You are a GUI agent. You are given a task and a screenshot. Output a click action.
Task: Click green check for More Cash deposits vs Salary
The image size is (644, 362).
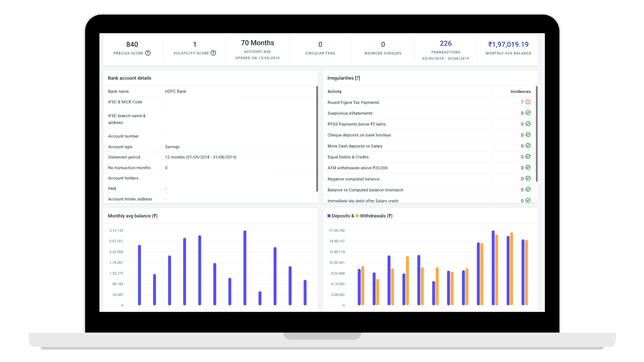[x=528, y=146]
